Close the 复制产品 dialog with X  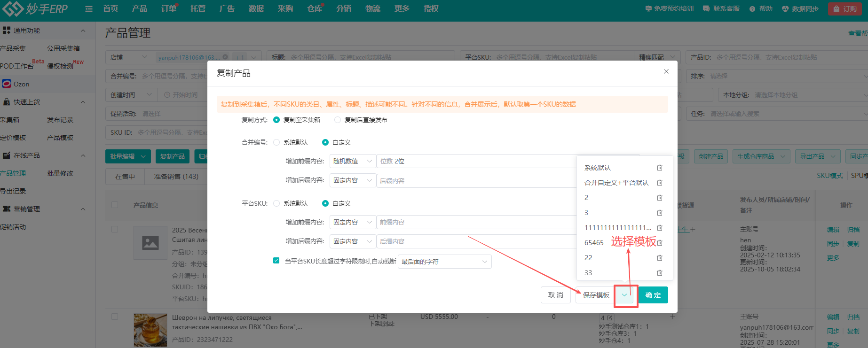[666, 71]
